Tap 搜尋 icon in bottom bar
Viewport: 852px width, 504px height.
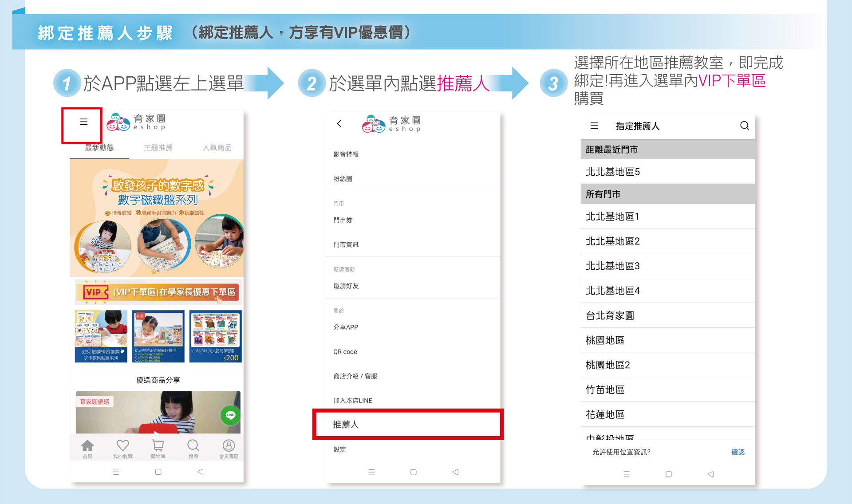pyautogui.click(x=193, y=449)
